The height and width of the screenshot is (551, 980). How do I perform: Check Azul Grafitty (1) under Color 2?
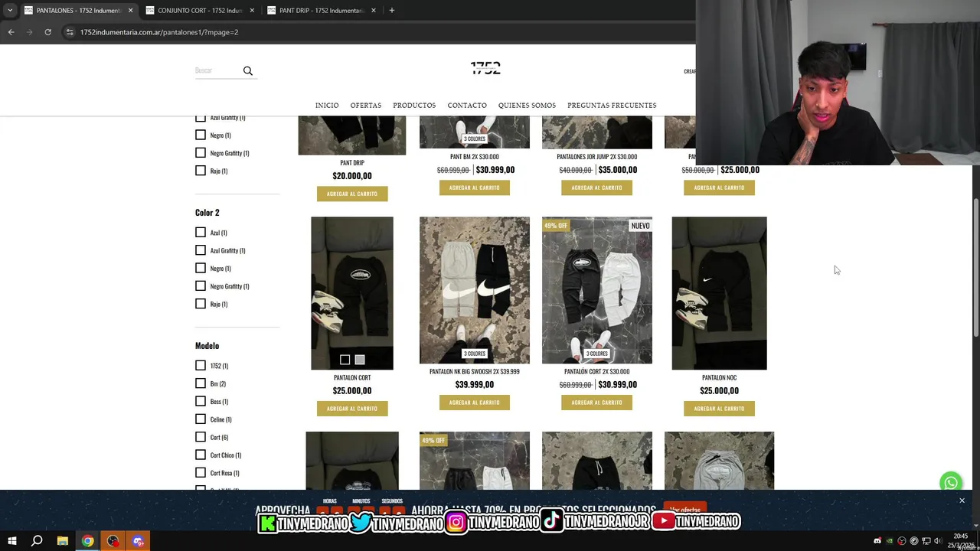click(201, 250)
